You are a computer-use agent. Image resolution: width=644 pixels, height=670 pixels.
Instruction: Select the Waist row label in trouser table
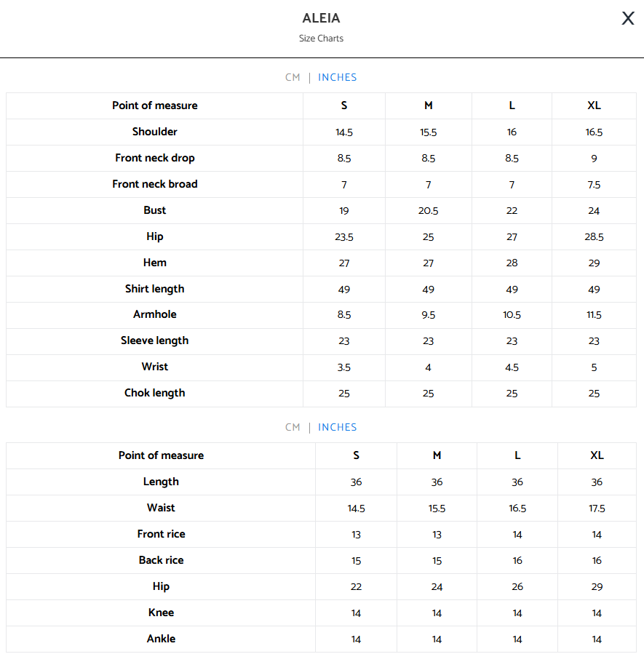pos(161,508)
